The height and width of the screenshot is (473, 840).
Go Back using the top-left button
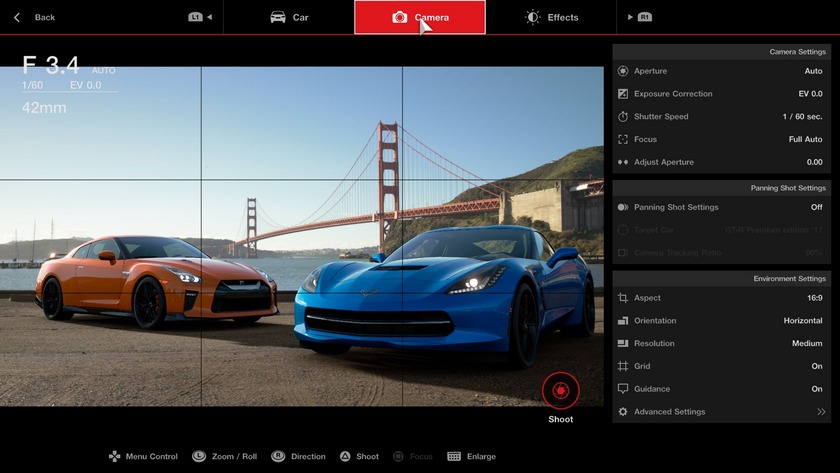click(35, 17)
